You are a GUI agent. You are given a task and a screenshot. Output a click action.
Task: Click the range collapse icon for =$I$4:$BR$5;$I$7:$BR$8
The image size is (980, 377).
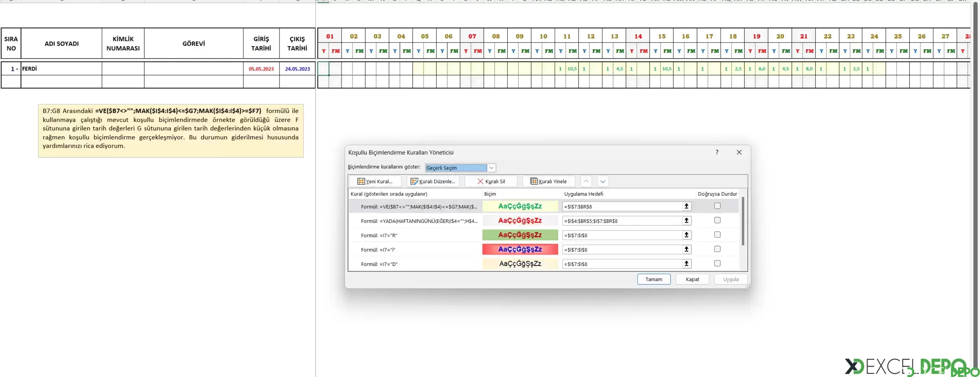point(686,221)
